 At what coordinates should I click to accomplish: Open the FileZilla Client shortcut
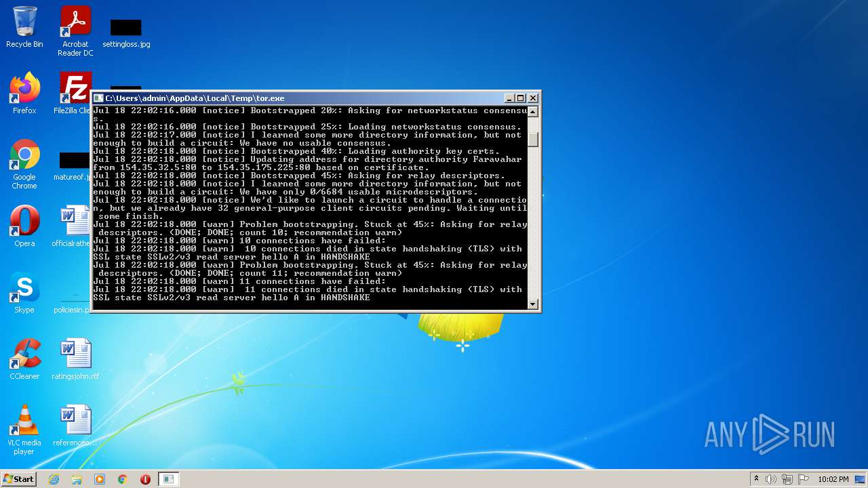click(x=73, y=94)
